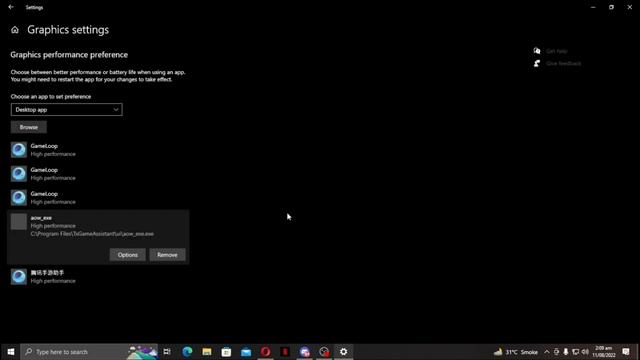This screenshot has width=640, height=360.
Task: Show hidden system tray icons
Action: pos(547,352)
